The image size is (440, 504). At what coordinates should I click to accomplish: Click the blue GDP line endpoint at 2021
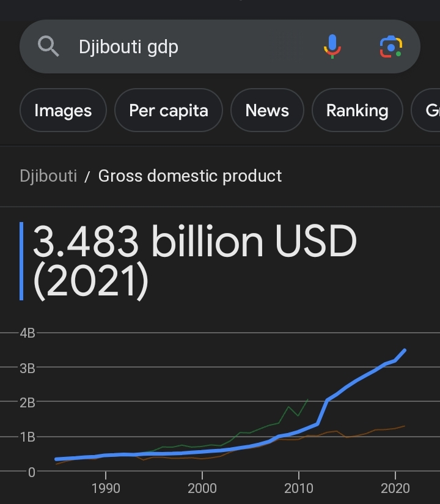[405, 350]
